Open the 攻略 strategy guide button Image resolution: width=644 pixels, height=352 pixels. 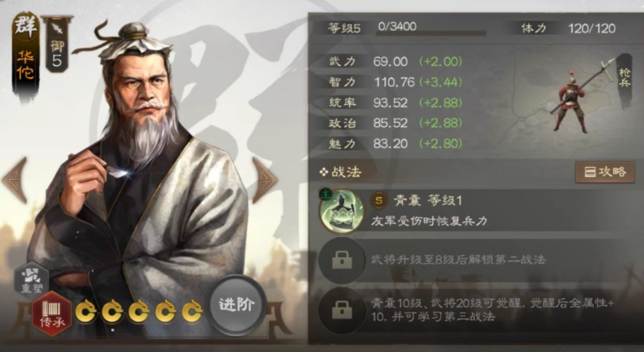(x=604, y=172)
